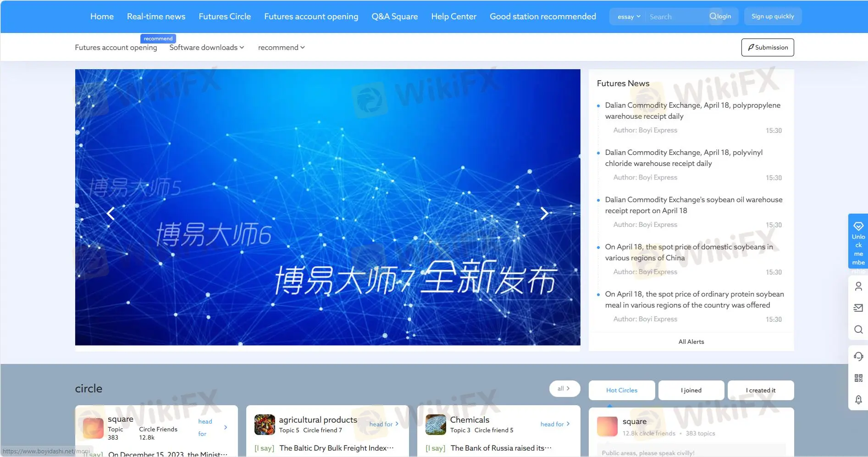Click the search magnifier icon in header
This screenshot has width=868, height=457.
(713, 17)
